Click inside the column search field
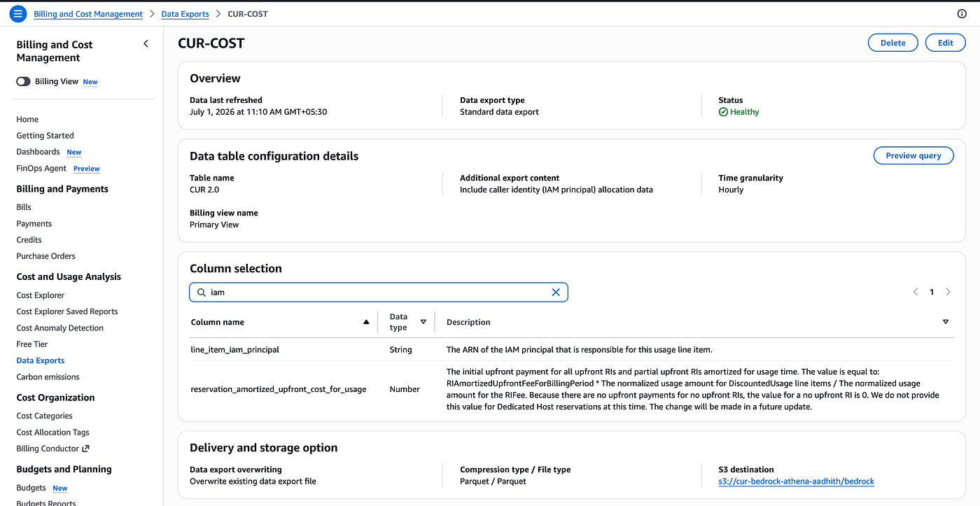Viewport: 980px width, 506px height. tap(378, 292)
